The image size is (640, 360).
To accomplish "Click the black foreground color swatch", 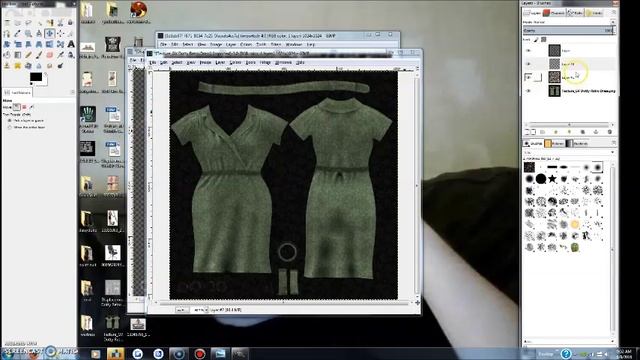I will tap(36, 77).
